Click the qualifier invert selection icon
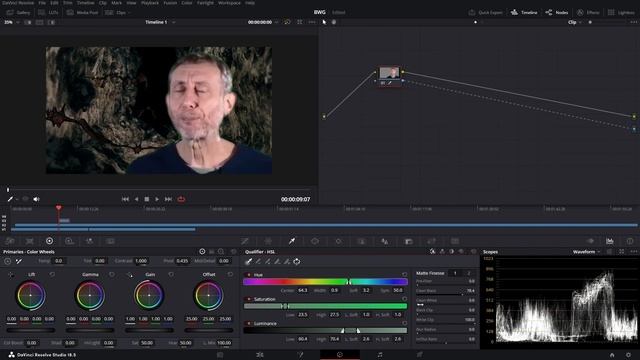The image size is (640, 360). point(297,262)
